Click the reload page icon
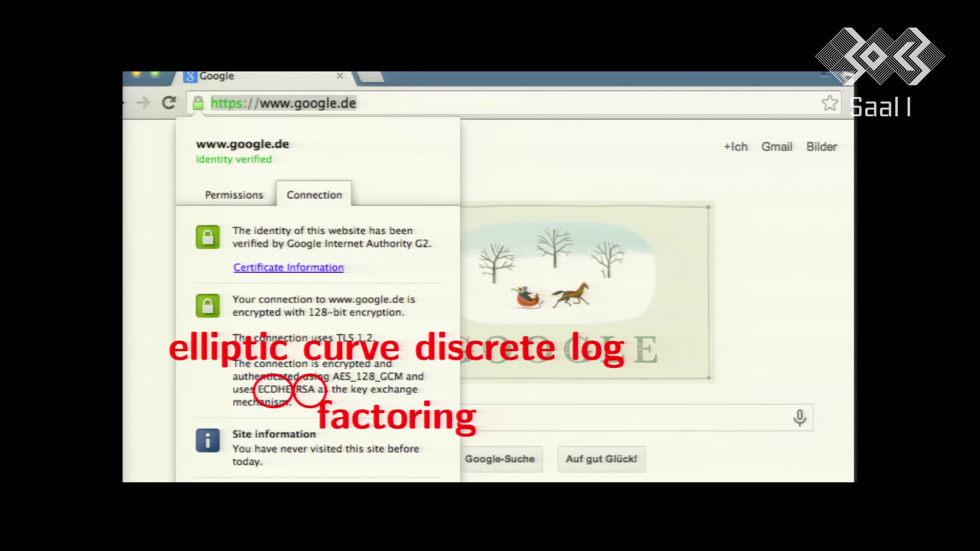The image size is (980, 551). 168,103
